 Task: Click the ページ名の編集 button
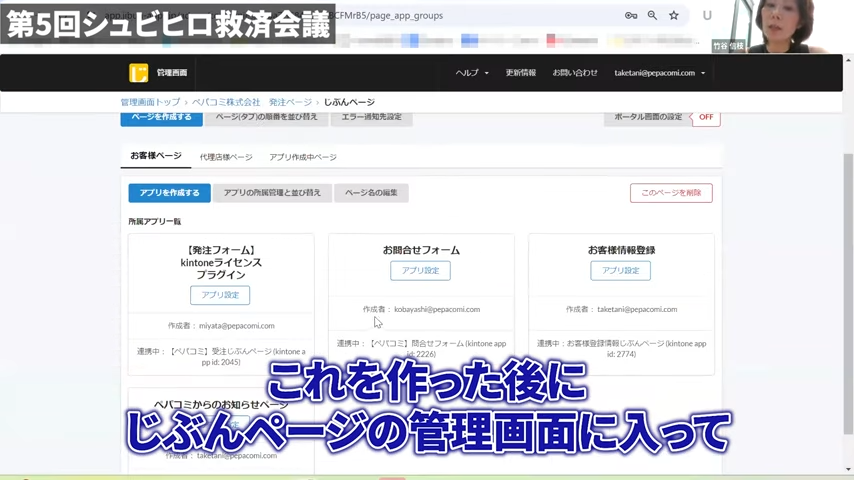[x=371, y=193]
